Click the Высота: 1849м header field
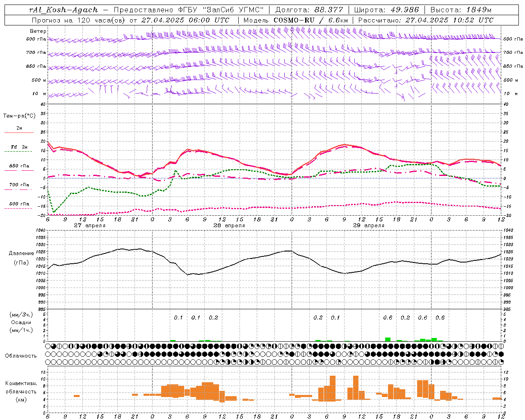The height and width of the screenshot is (420, 525). [461, 10]
